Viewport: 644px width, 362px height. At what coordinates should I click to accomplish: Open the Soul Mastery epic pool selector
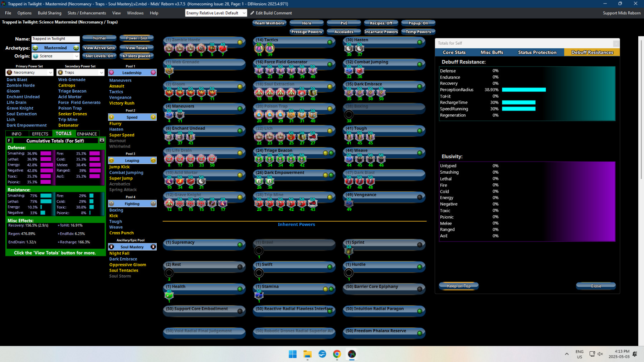132,247
